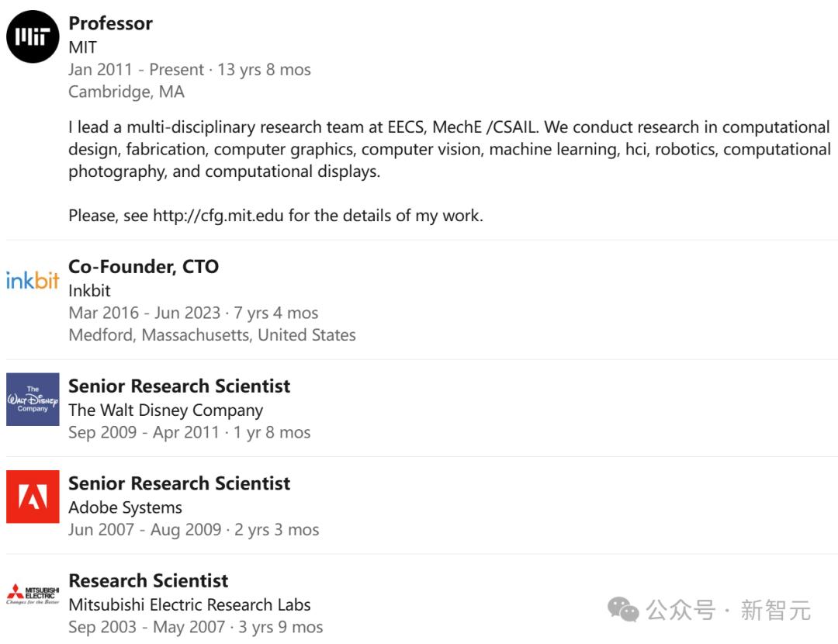The height and width of the screenshot is (644, 838).
Task: Select the Mitsubishi Electric logo
Action: click(x=33, y=594)
